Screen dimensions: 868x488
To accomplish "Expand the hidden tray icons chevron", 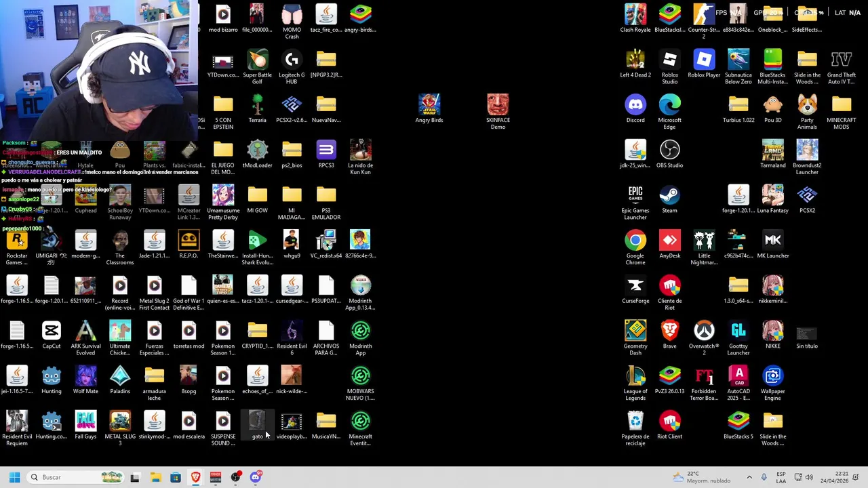I will pos(749,477).
